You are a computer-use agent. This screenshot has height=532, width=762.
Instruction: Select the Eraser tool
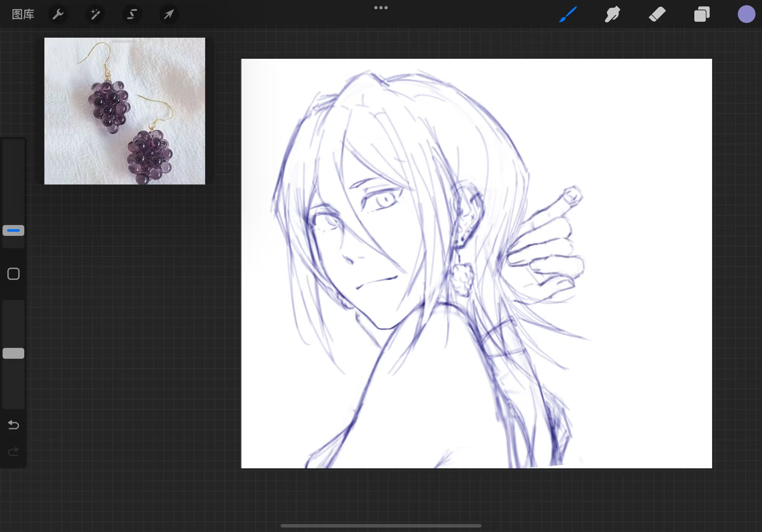(x=657, y=15)
